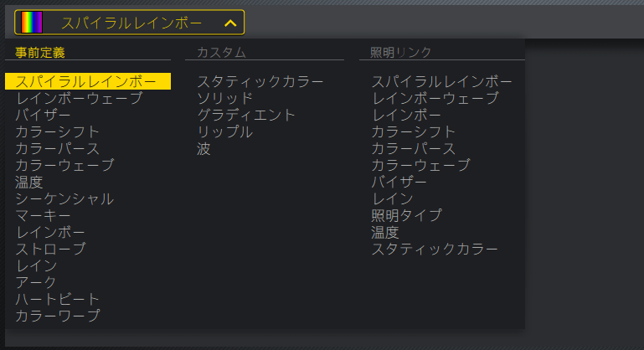
Task: Choose レインボーウェーブ in 照明リンク list
Action: [x=435, y=98]
